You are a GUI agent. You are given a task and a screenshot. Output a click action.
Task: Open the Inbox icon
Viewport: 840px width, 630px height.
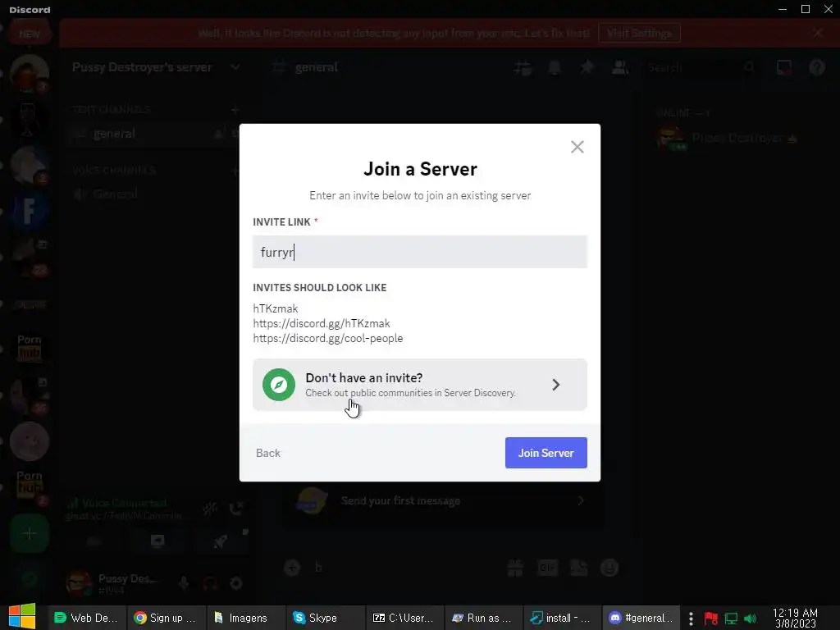[783, 67]
